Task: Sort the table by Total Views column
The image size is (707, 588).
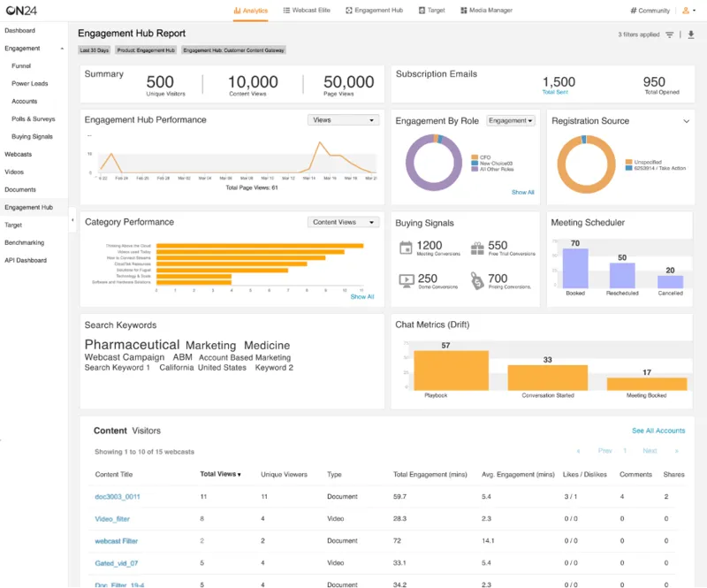Action: click(220, 474)
